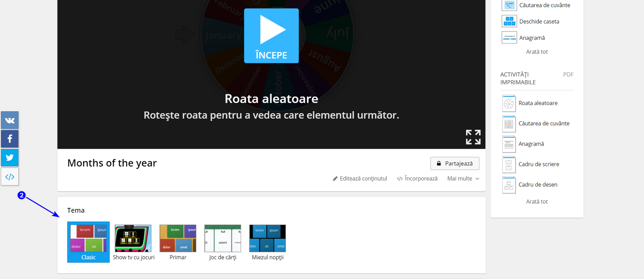Select the Miezul nopții theme
Viewport: 644px width, 279px height.
(x=268, y=242)
